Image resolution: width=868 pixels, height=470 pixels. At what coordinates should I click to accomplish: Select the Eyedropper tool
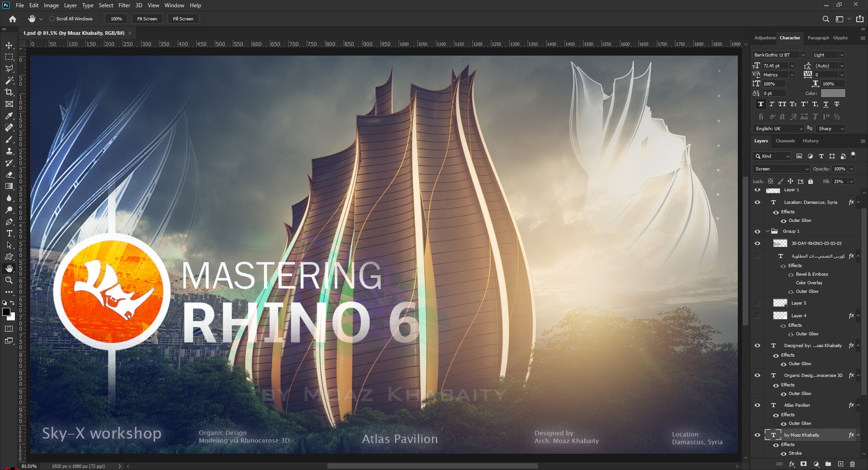pos(9,116)
